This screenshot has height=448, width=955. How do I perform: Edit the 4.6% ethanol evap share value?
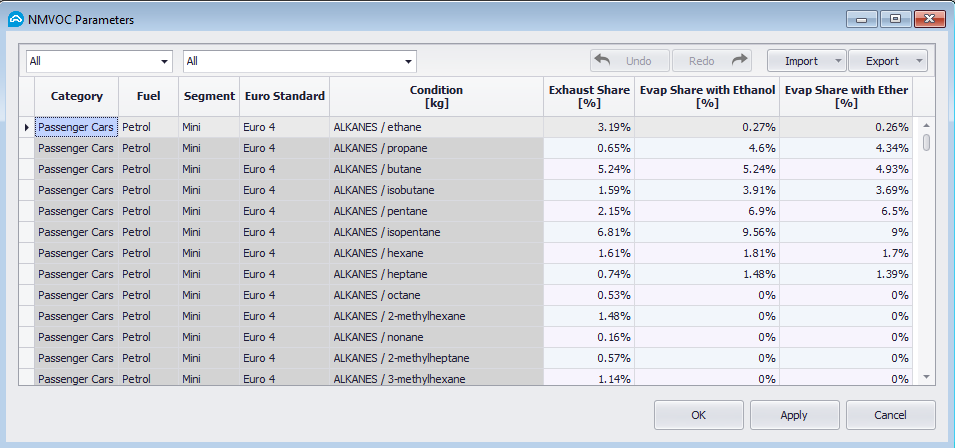tap(707, 148)
